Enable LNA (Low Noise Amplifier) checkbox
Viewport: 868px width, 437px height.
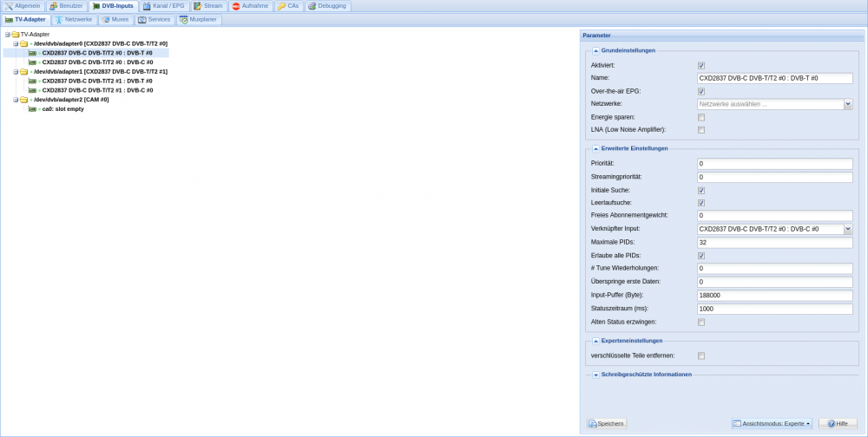tap(701, 130)
